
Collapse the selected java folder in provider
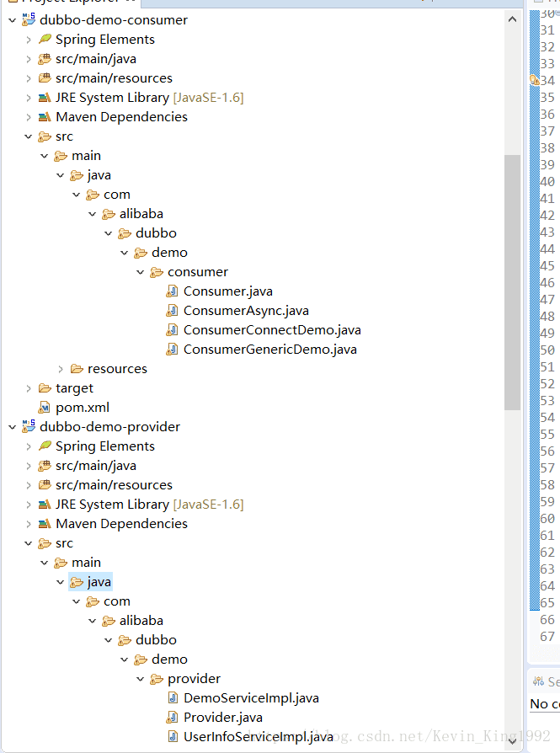coord(60,581)
